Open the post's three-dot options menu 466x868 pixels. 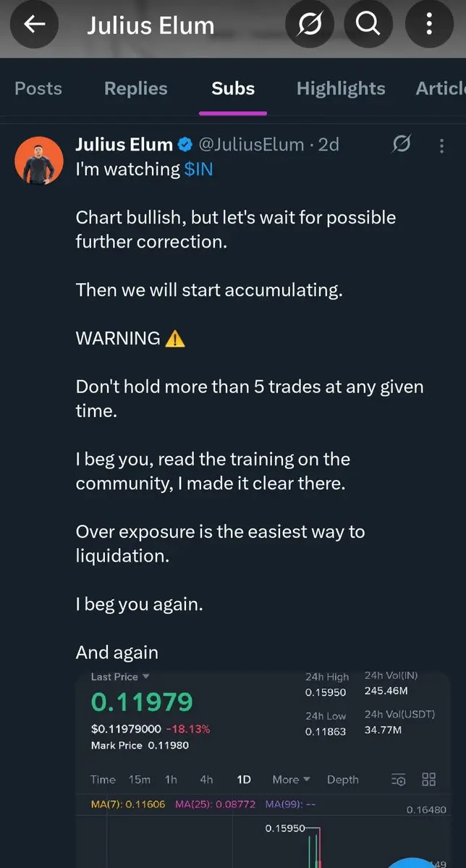pos(441,146)
